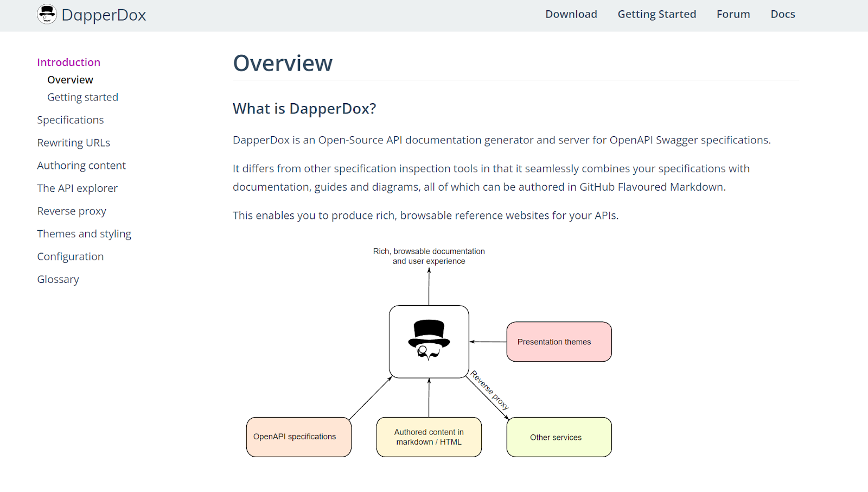Open the Docs menu item

tap(782, 14)
